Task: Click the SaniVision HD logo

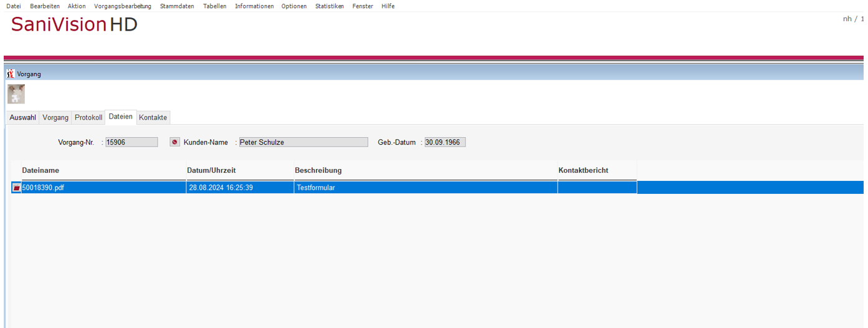Action: (x=74, y=24)
